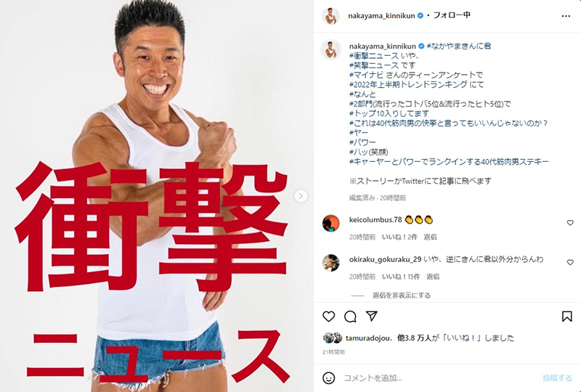Open the three-dot more options menu
Image resolution: width=581 pixels, height=392 pixels.
(566, 16)
